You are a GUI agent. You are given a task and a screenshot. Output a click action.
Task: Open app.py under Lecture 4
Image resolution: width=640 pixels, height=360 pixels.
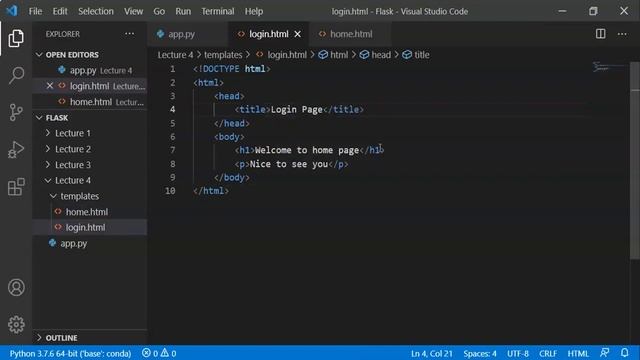pos(73,243)
